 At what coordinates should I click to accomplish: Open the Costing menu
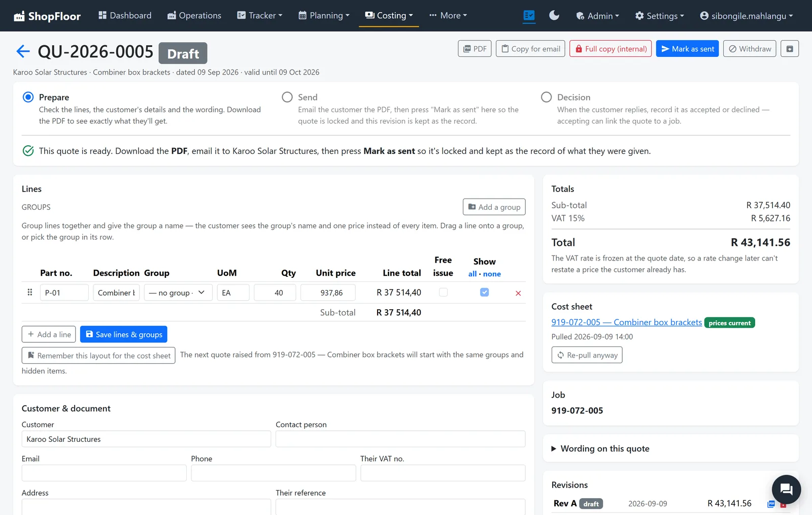389,16
